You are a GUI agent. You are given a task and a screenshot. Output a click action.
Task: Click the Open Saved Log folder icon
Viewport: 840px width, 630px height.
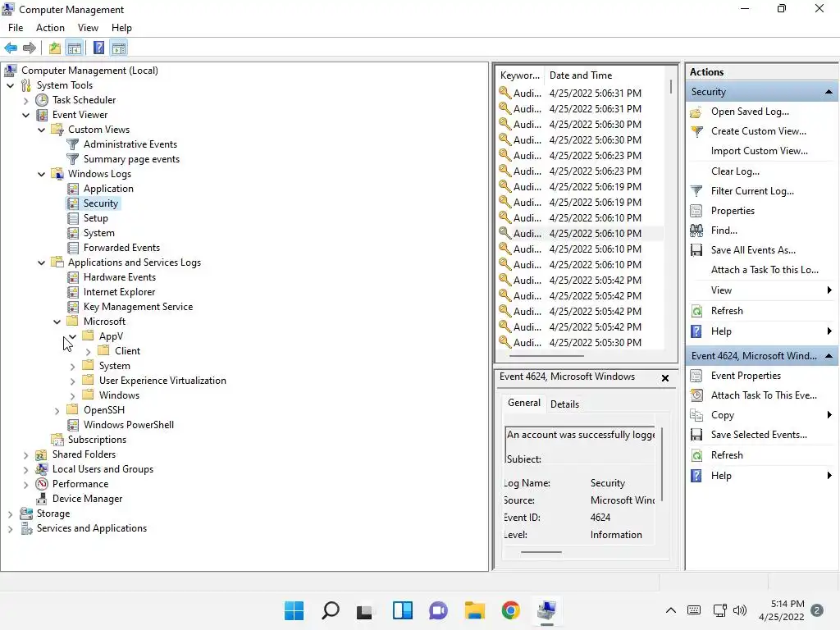point(696,112)
